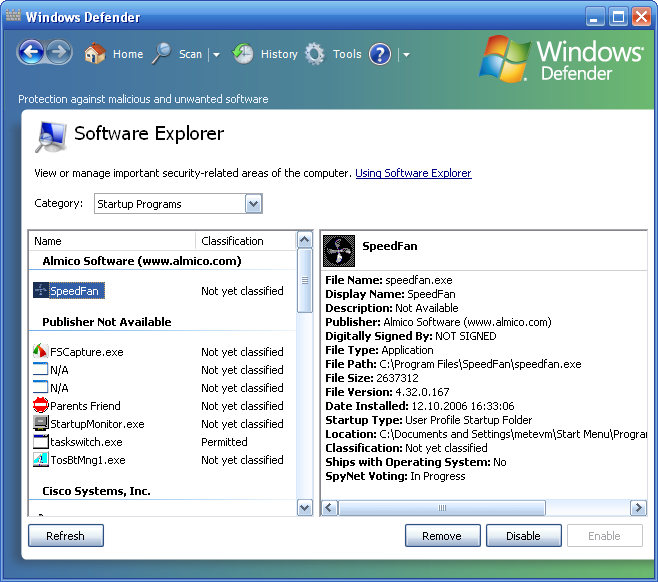Screen dimensions: 658x582
Task: Click the program list scroll up arrow
Action: click(x=305, y=240)
